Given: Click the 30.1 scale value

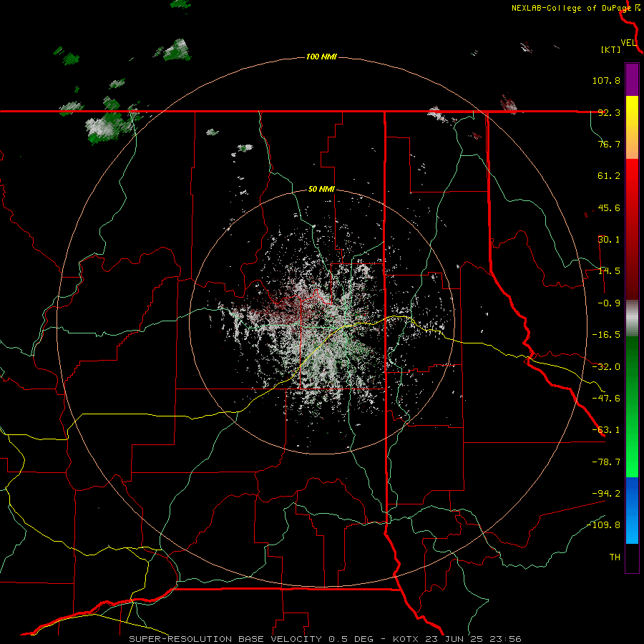Looking at the screenshot, I should click(609, 240).
